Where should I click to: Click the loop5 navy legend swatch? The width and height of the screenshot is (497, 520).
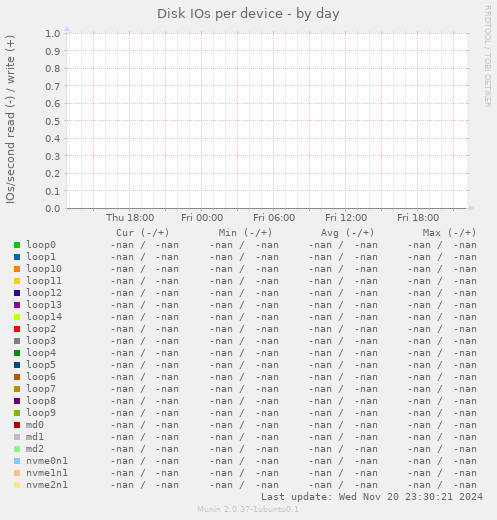(x=17, y=365)
